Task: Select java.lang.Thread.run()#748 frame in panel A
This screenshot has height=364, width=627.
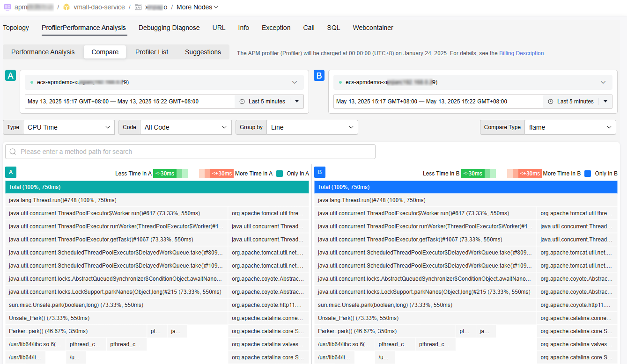Action: (x=157, y=200)
